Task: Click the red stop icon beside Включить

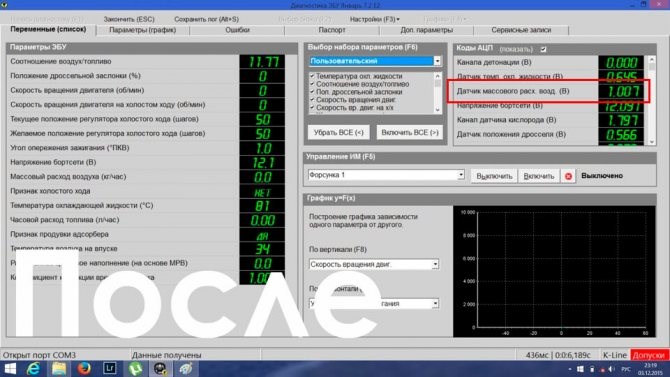Action: point(568,176)
